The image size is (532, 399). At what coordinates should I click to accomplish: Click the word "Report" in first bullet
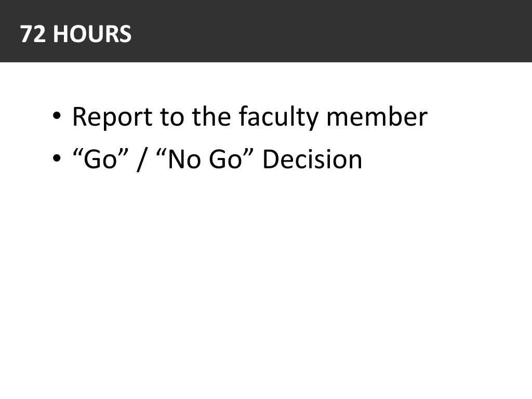(112, 117)
